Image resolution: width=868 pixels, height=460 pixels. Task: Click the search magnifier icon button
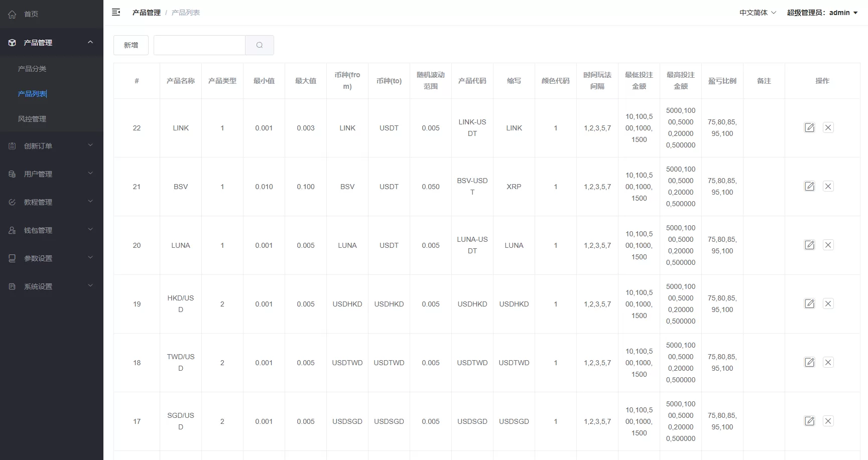click(x=259, y=45)
